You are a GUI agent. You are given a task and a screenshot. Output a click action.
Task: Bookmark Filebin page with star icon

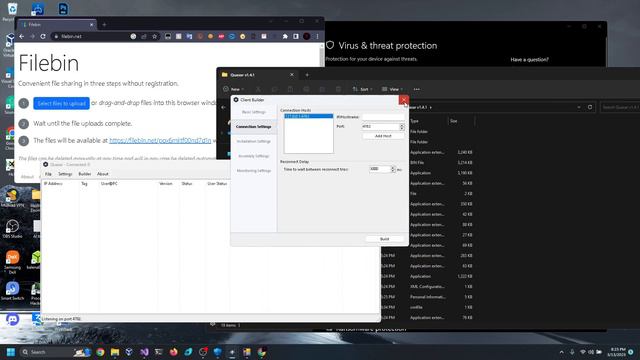click(x=154, y=36)
